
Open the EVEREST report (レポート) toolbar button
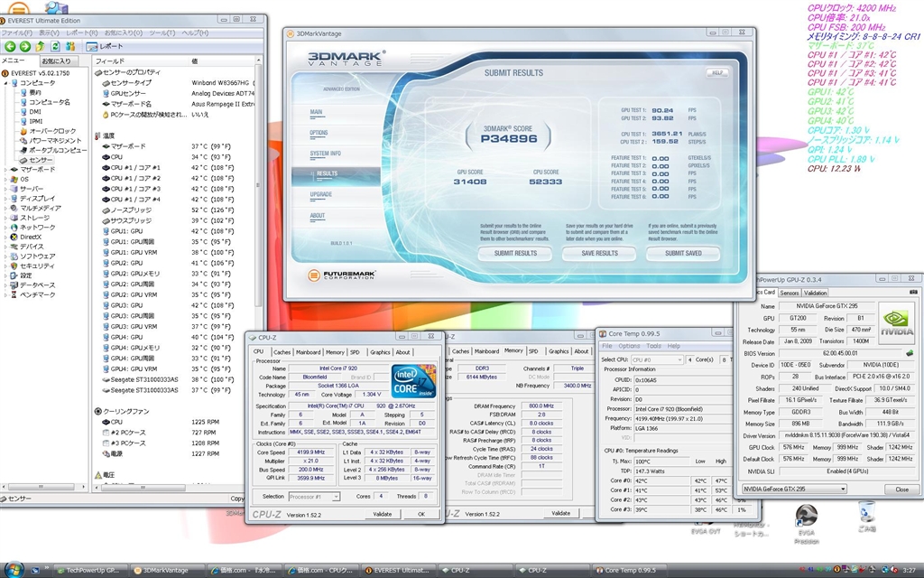click(105, 46)
